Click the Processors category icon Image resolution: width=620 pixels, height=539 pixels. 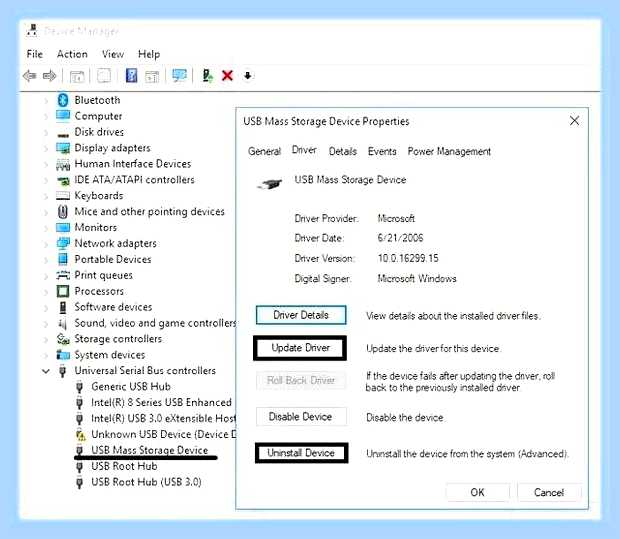point(63,291)
